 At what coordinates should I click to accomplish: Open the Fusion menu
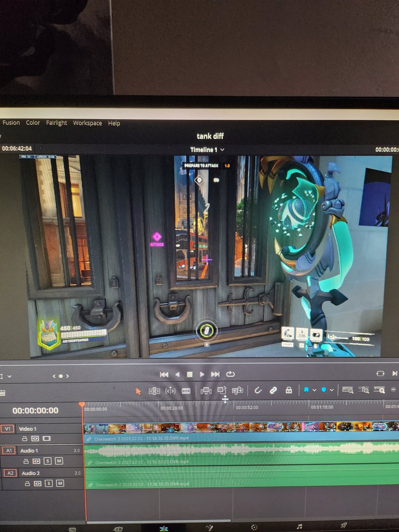[11, 123]
